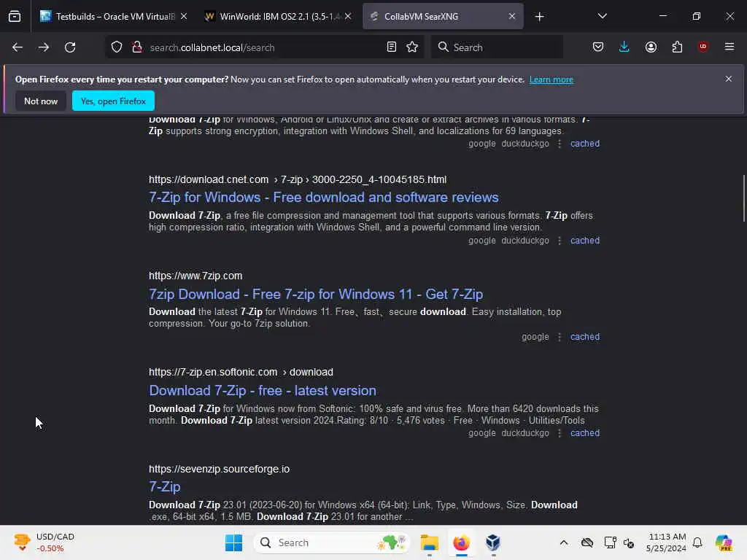
Task: Open the USD/CAD widget on taskbar
Action: (44, 542)
